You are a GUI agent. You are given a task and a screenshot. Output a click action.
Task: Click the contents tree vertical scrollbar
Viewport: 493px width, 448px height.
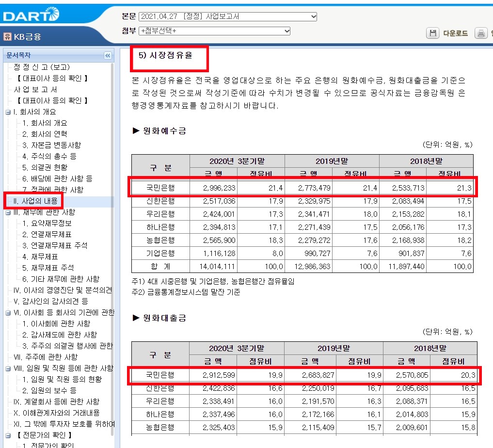click(x=112, y=248)
